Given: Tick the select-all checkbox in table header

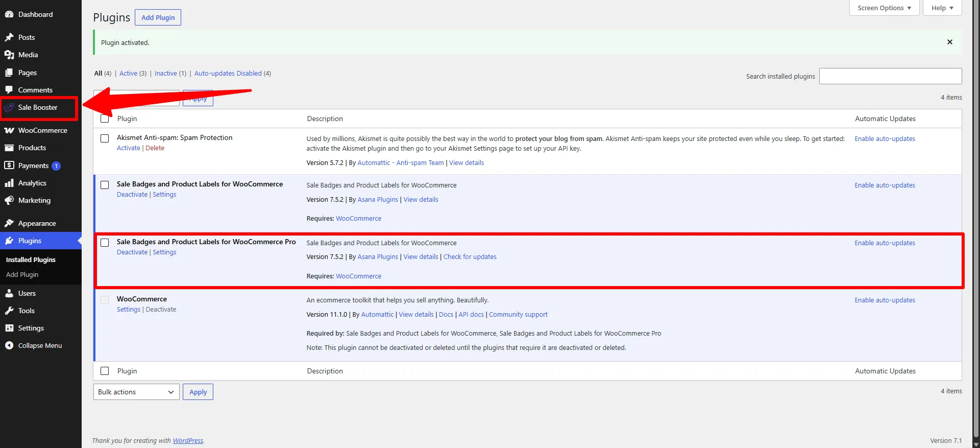Looking at the screenshot, I should [105, 119].
